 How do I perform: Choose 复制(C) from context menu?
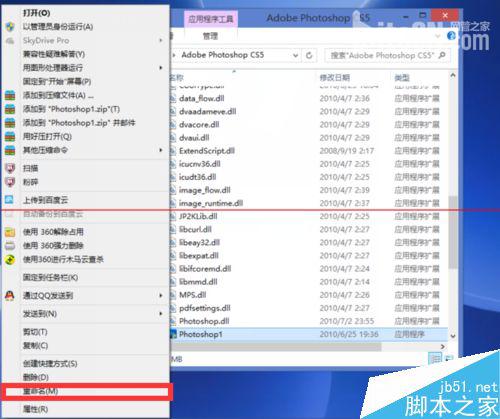(35, 346)
